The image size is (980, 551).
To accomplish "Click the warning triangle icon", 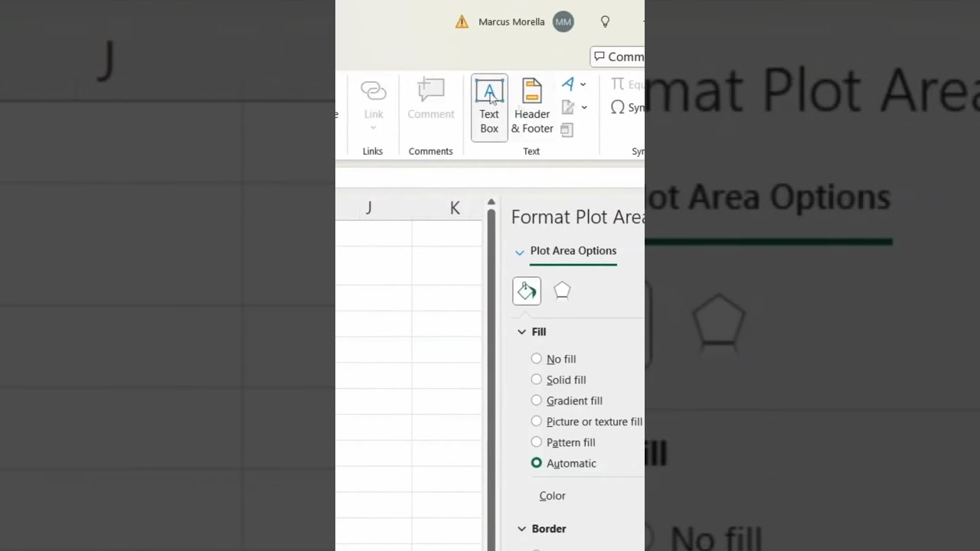I will pyautogui.click(x=462, y=22).
